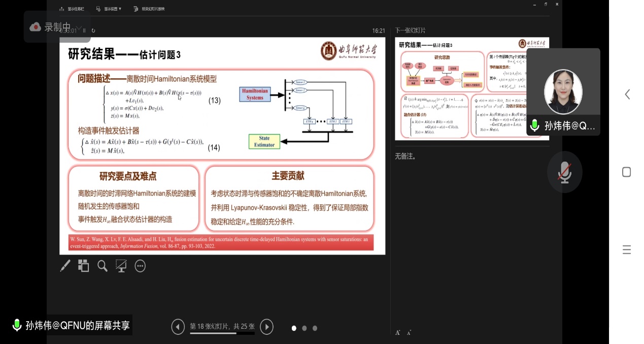Select the pen and laser pointer tool

point(65,266)
